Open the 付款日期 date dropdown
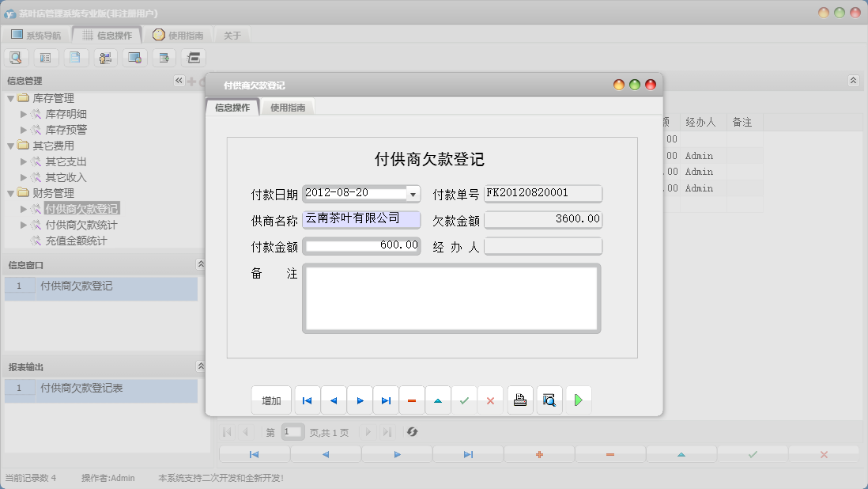The width and height of the screenshot is (868, 489). click(413, 193)
